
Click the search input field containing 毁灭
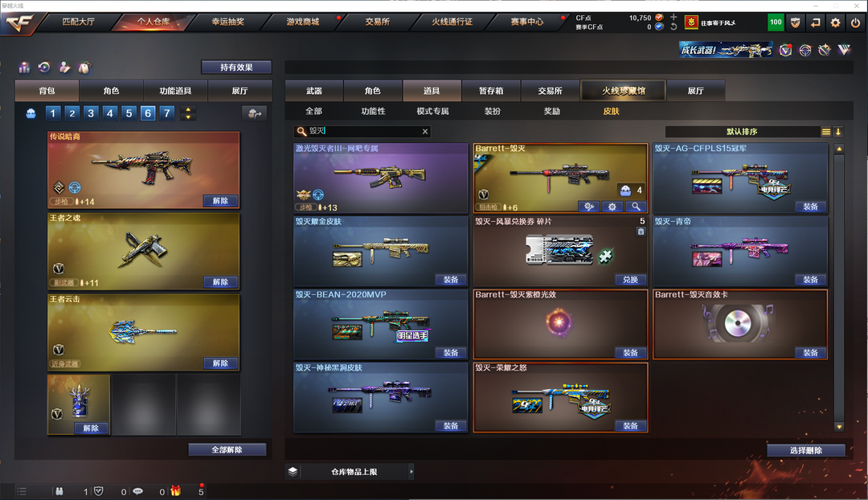point(362,132)
